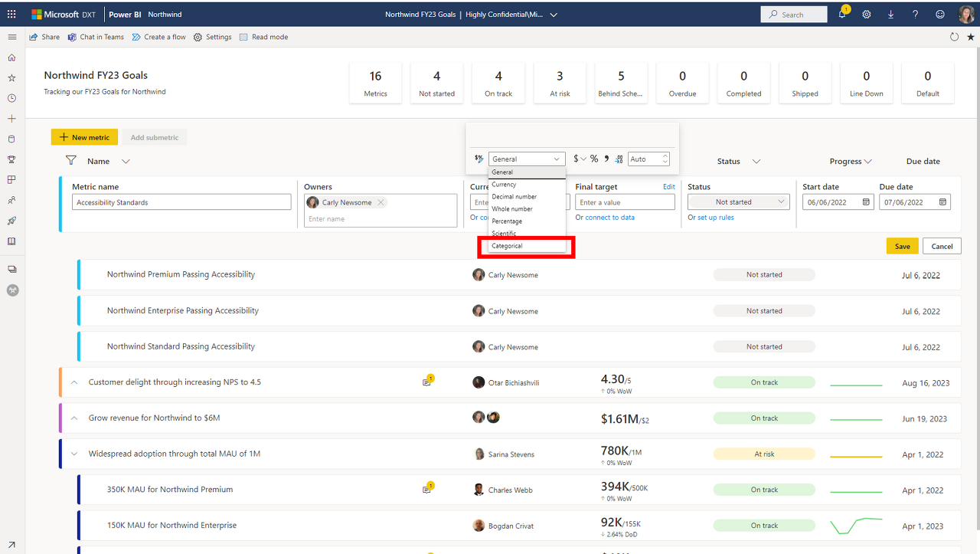This screenshot has width=980, height=554.
Task: Click the Metric name input field
Action: [x=182, y=202]
